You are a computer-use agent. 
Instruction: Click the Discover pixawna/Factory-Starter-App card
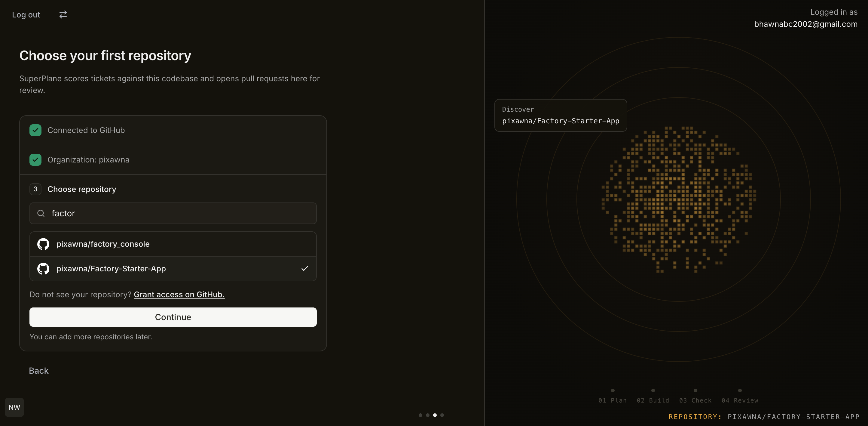(x=560, y=115)
